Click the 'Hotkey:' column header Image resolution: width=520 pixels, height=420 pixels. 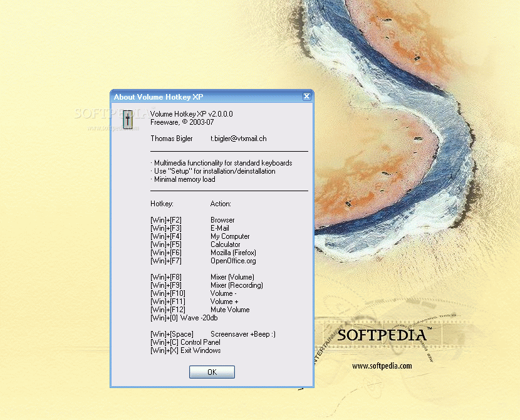162,204
